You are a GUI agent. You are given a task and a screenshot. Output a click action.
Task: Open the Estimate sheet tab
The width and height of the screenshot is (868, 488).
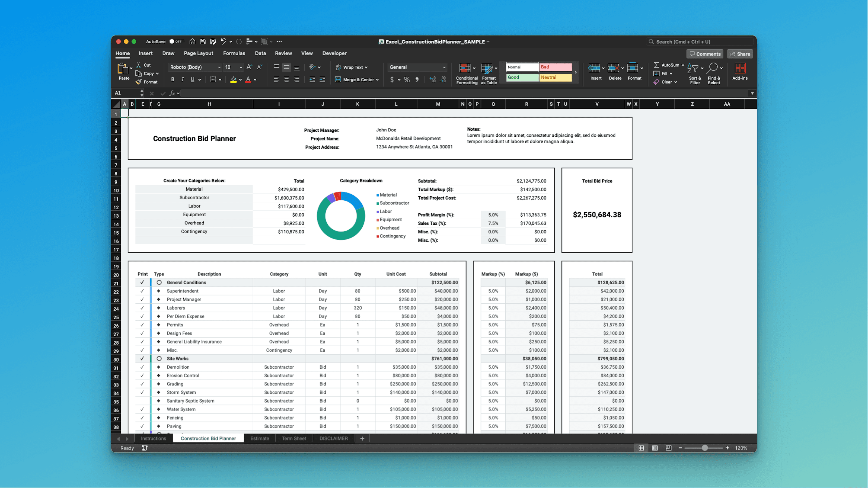click(260, 438)
